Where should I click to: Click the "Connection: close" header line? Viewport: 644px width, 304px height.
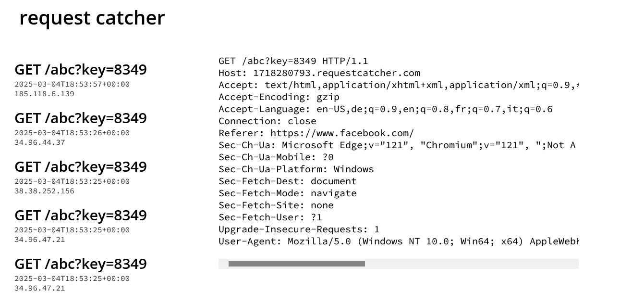point(267,121)
